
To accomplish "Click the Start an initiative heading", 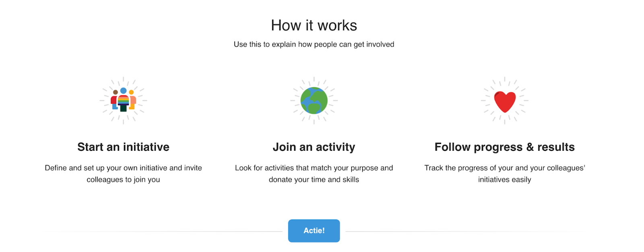I will [123, 147].
